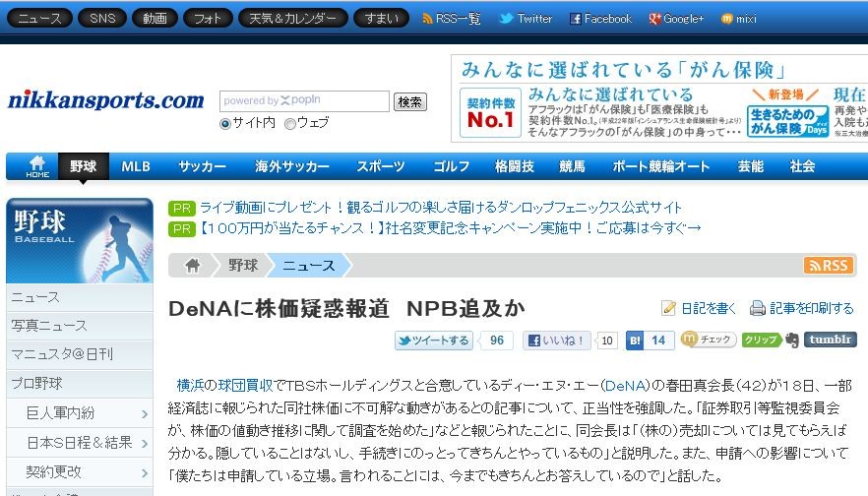Click the ニュース breadcrumb item
This screenshot has height=496, width=868.
[309, 266]
